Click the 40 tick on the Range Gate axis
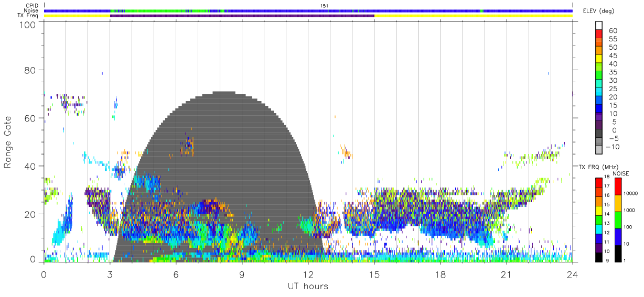The image size is (644, 297). tap(30, 166)
